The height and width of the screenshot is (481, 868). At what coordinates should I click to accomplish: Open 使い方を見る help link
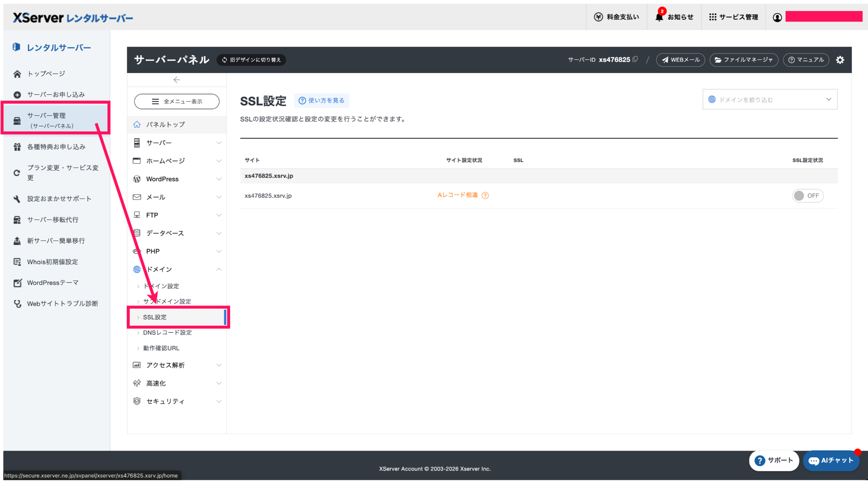(322, 101)
